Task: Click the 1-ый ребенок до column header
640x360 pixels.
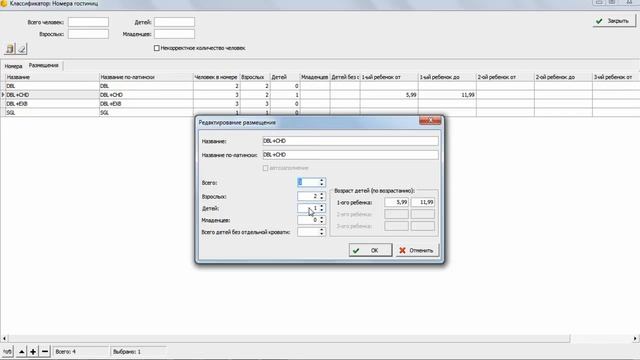Action: pos(447,77)
